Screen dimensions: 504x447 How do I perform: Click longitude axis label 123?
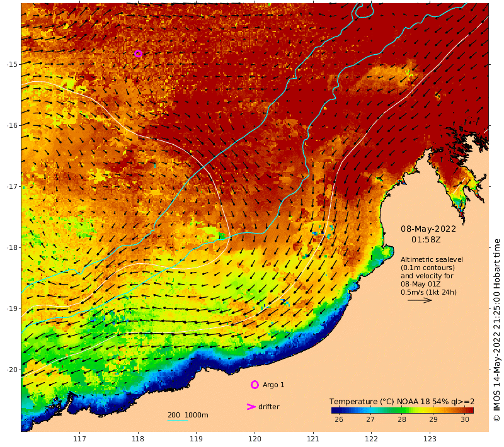coord(430,439)
